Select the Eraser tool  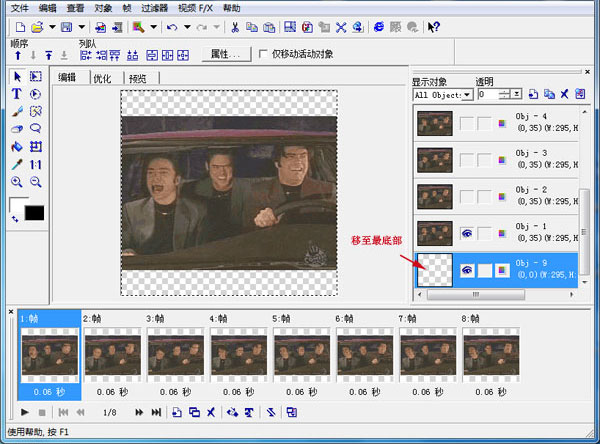(x=17, y=129)
